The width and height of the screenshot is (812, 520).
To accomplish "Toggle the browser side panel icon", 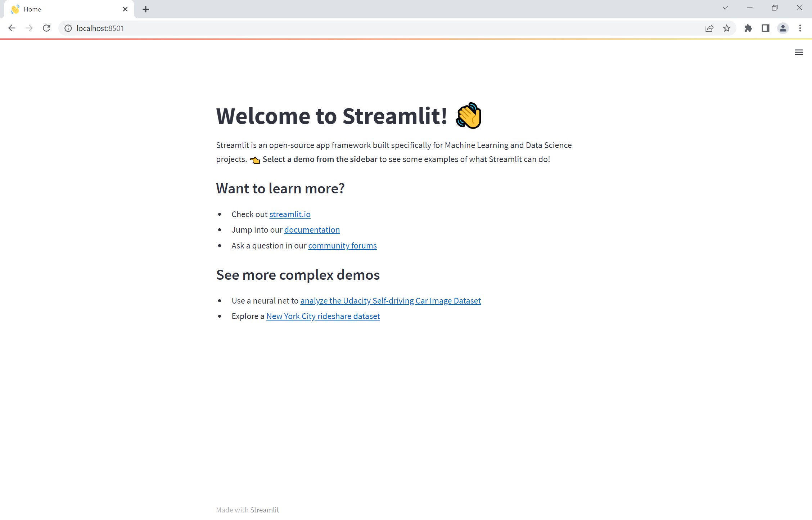I will (765, 28).
